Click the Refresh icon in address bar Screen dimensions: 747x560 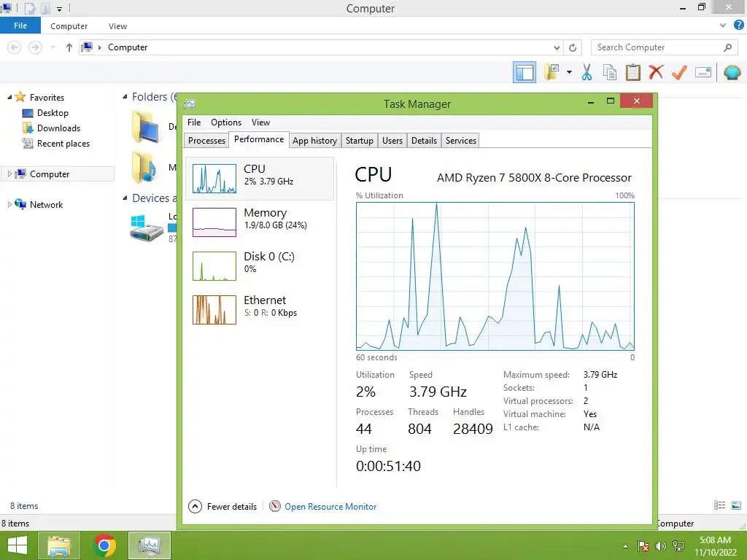[573, 47]
